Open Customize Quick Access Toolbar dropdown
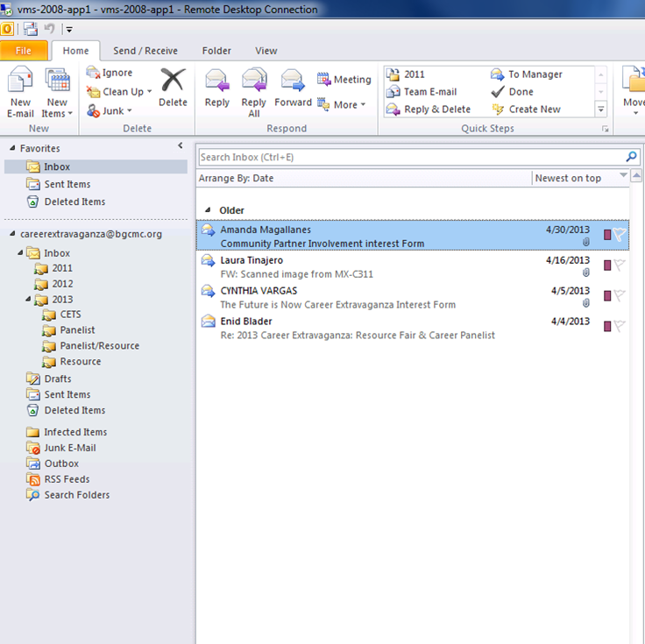645x644 pixels. tap(69, 30)
